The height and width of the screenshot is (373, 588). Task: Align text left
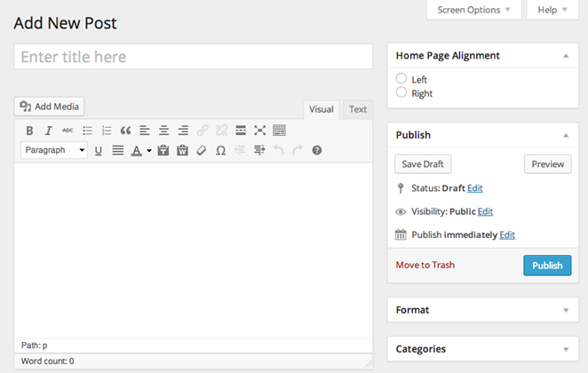145,131
